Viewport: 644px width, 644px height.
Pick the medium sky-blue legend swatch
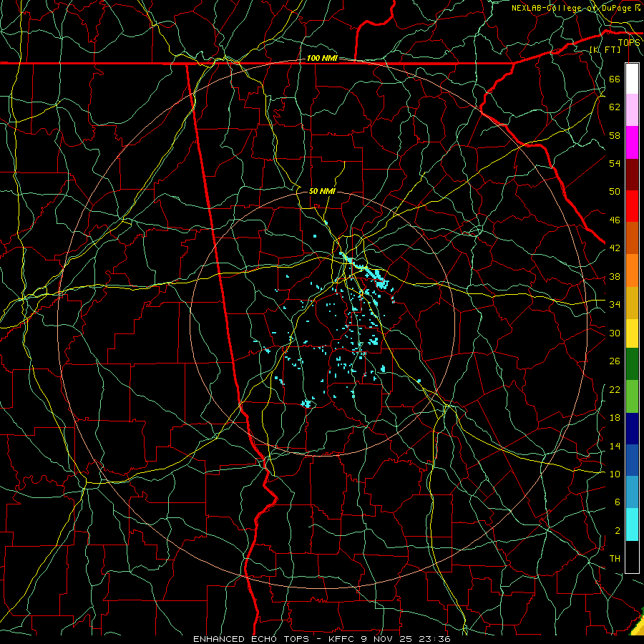point(632,492)
